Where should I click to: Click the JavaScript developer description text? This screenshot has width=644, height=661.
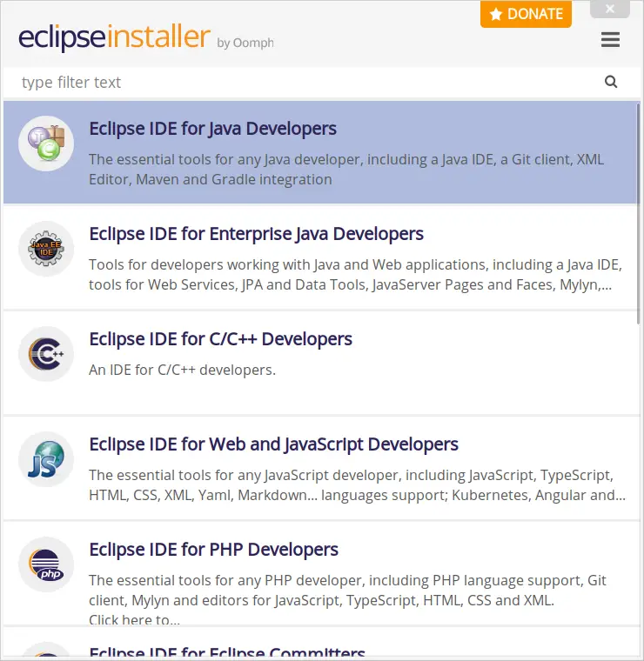[x=357, y=485]
